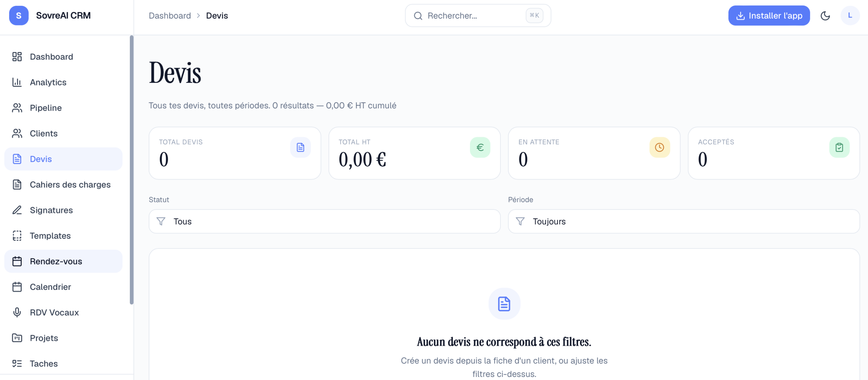Click the Dashboard breadcrumb link
The width and height of the screenshot is (868, 380).
pyautogui.click(x=170, y=16)
